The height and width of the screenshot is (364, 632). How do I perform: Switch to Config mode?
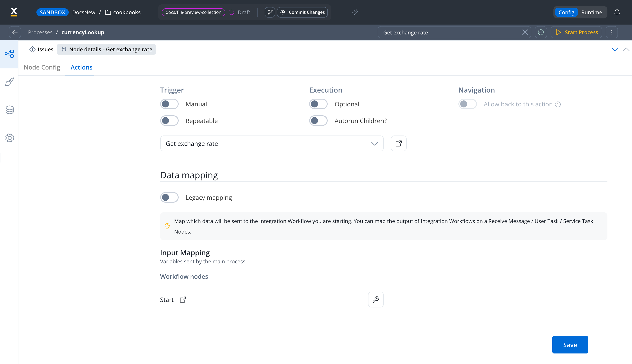(x=566, y=12)
